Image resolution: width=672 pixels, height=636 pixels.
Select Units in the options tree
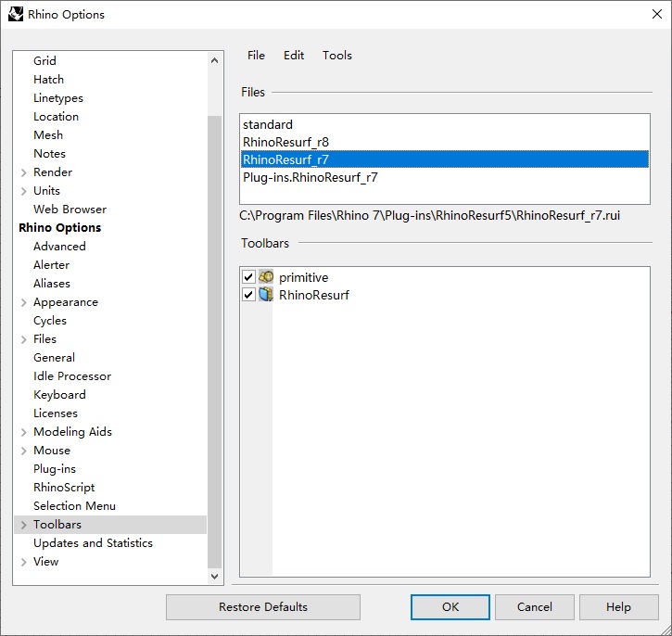[x=46, y=191]
